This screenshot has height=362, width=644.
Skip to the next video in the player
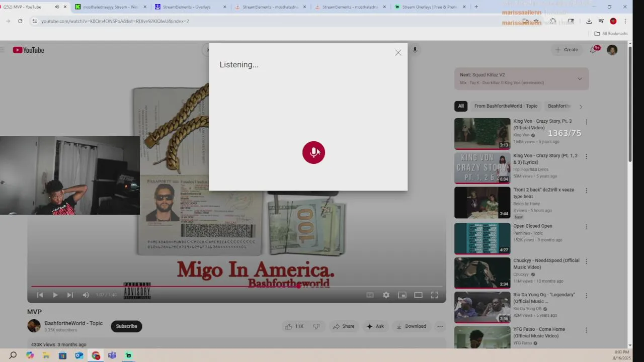70,295
